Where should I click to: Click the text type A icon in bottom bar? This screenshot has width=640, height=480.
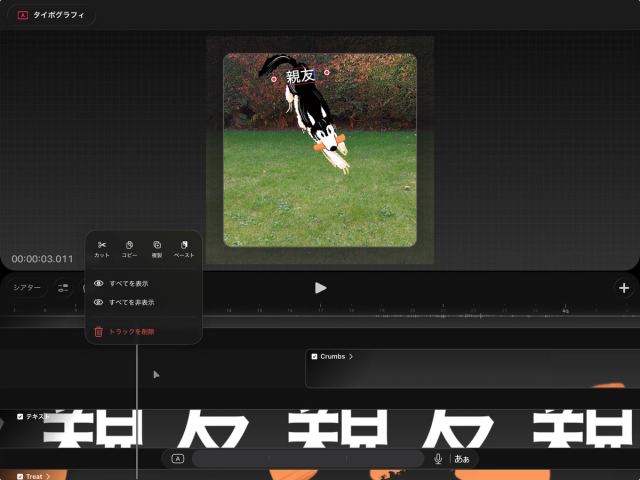tap(178, 459)
